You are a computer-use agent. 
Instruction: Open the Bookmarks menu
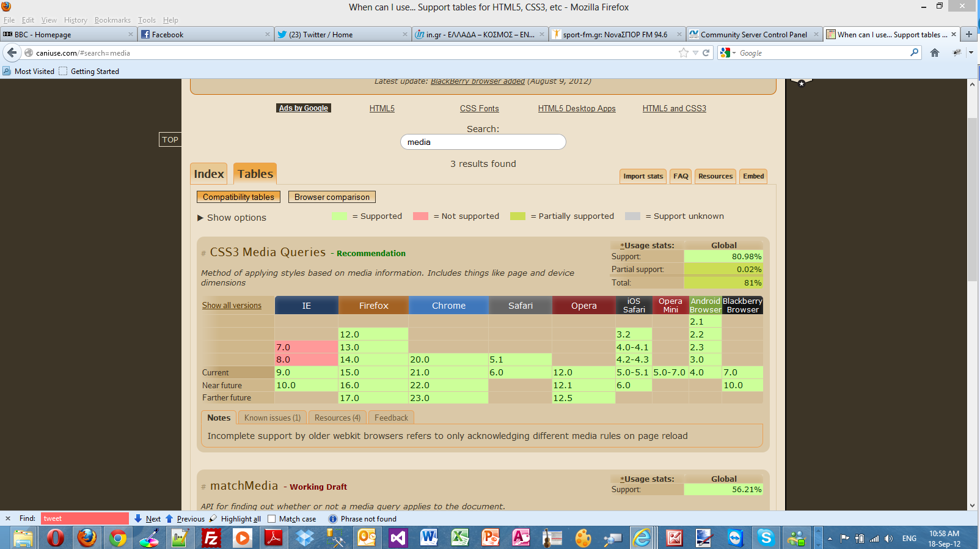[x=112, y=20]
